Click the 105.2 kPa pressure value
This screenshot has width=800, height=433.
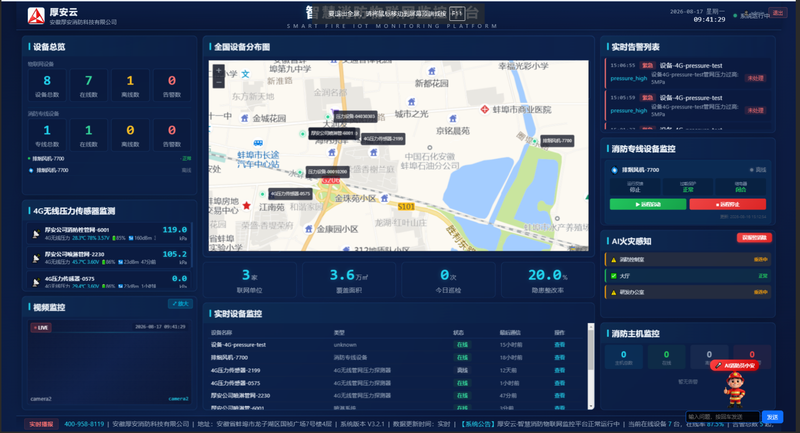point(174,254)
